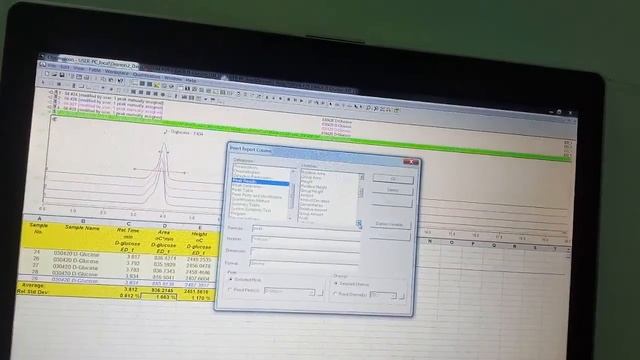Choose the Fixed Channel radio button
Viewport: 640px width, 360px height.
(335, 293)
